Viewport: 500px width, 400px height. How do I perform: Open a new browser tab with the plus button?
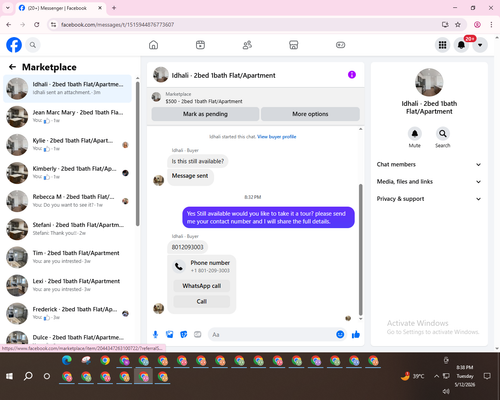point(114,8)
